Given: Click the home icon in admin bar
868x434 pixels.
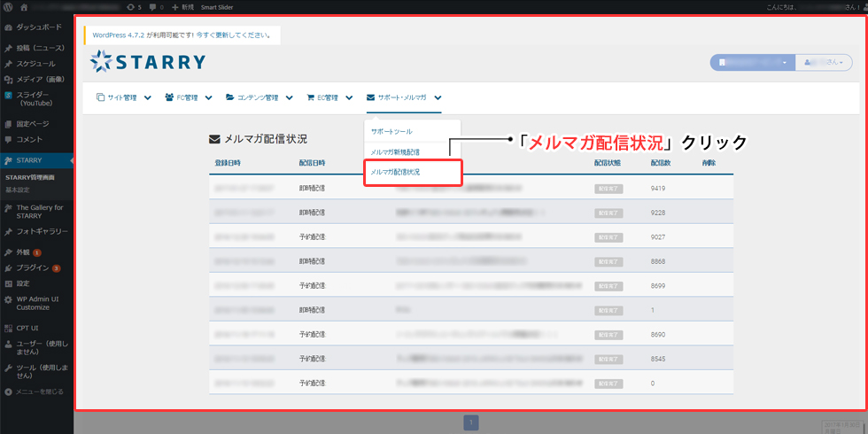Looking at the screenshot, I should pyautogui.click(x=24, y=7).
